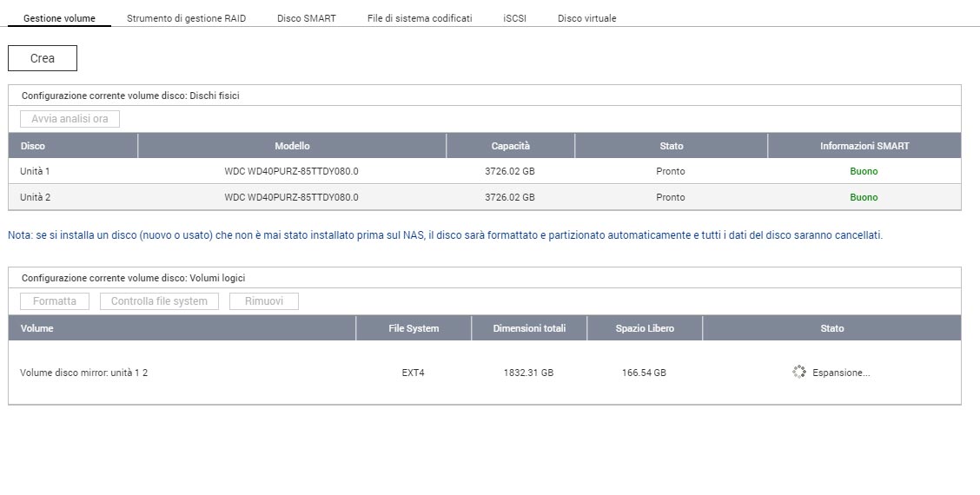
Task: Click Buono SMART status for Unità 1
Action: pos(864,171)
